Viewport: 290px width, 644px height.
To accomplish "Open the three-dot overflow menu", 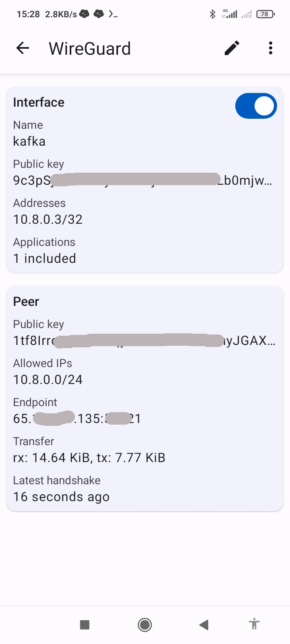I will pyautogui.click(x=270, y=48).
